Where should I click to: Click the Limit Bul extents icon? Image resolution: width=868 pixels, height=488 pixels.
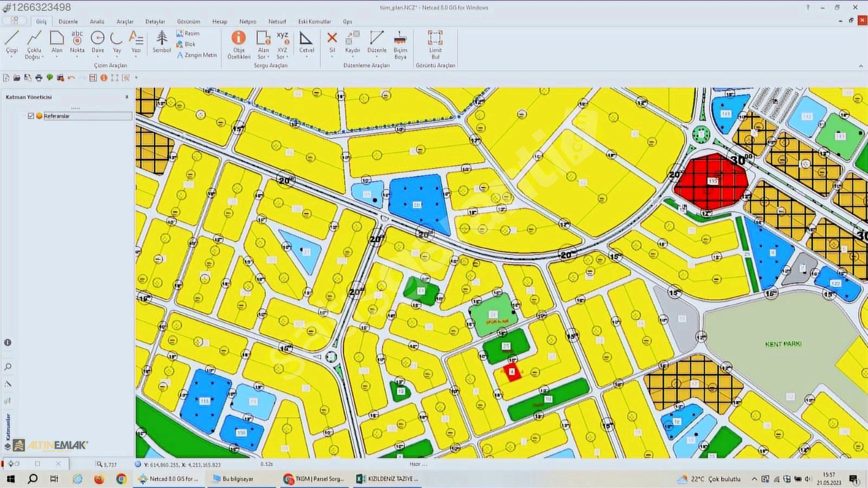point(435,44)
